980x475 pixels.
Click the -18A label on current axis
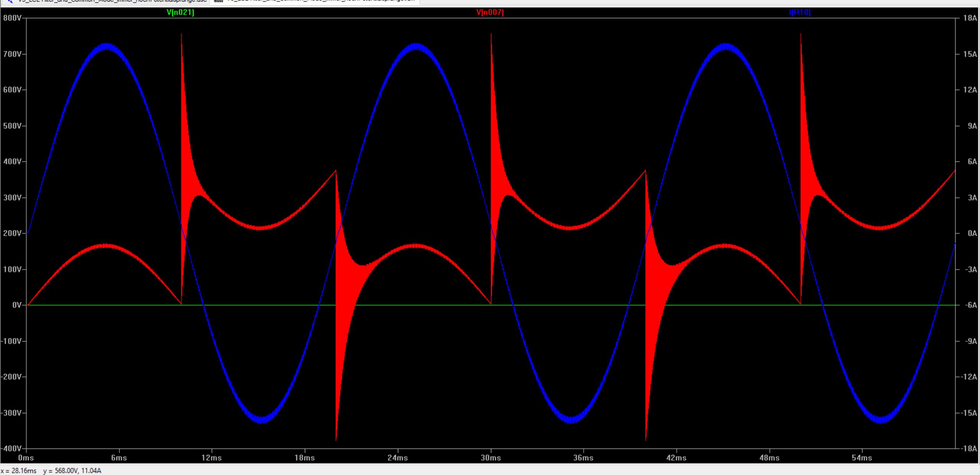[969, 448]
